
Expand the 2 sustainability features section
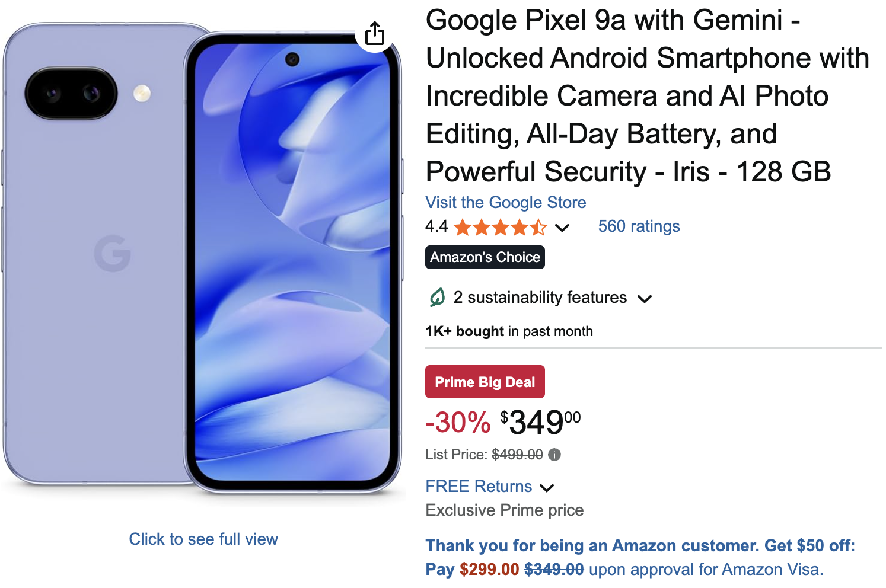click(646, 299)
